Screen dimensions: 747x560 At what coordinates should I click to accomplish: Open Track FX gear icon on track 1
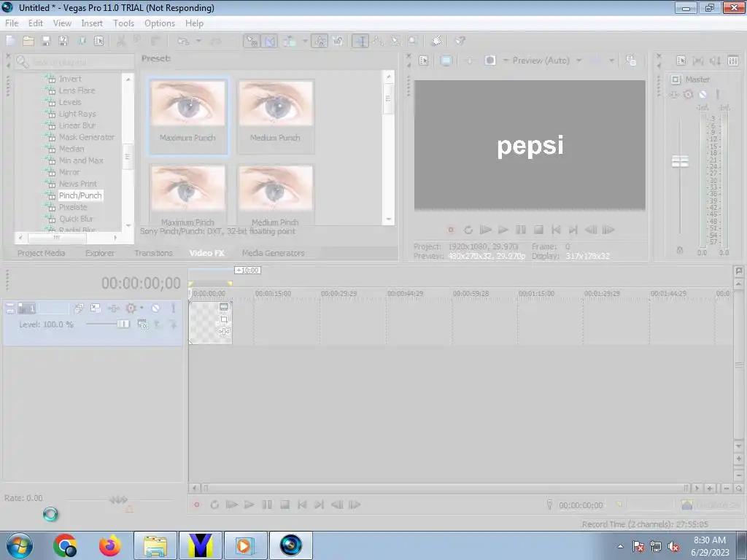point(131,308)
